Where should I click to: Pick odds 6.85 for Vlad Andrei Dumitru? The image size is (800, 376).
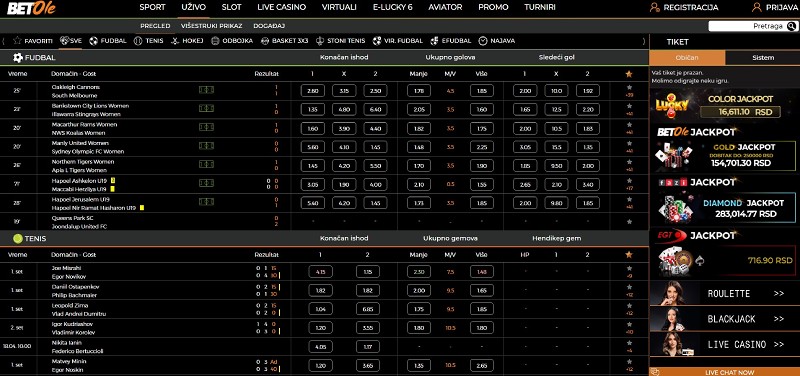[368, 309]
